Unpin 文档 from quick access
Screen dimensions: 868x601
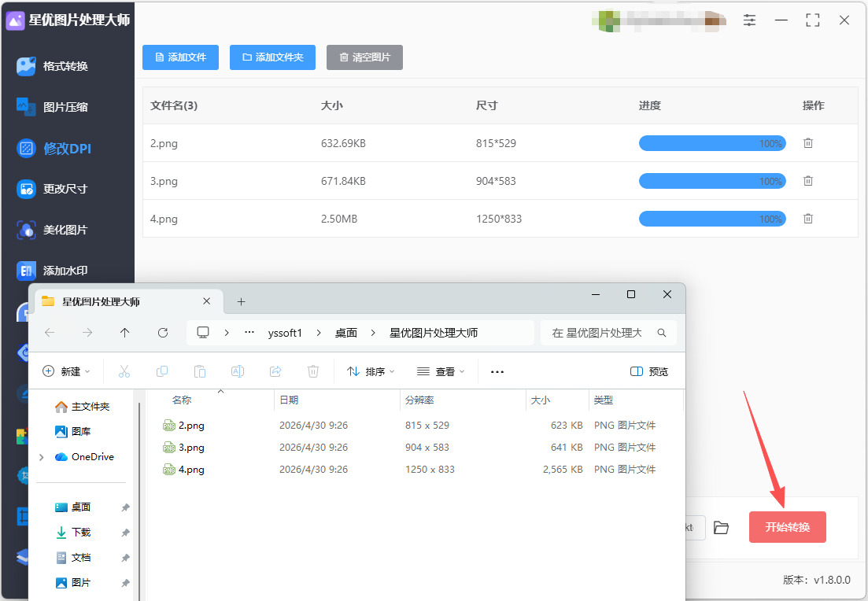126,558
